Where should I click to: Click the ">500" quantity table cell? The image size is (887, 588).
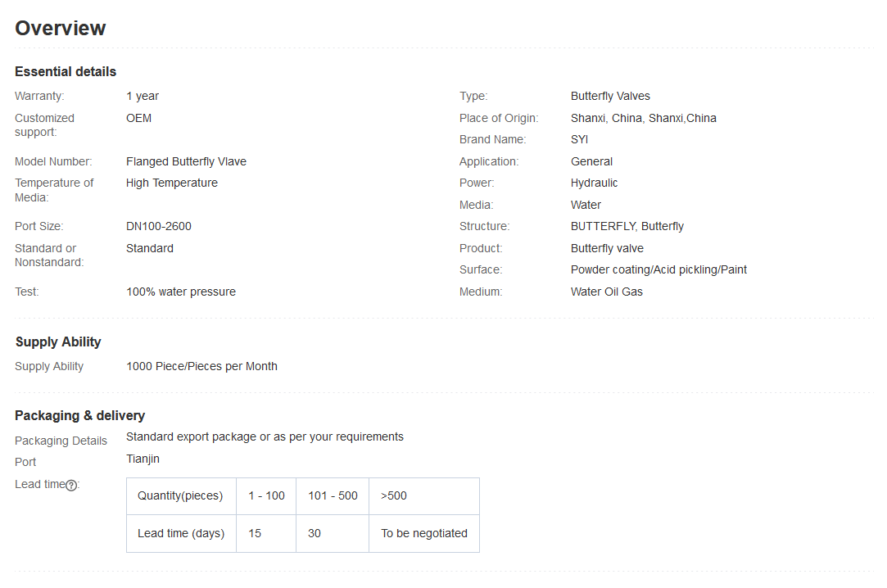point(394,495)
